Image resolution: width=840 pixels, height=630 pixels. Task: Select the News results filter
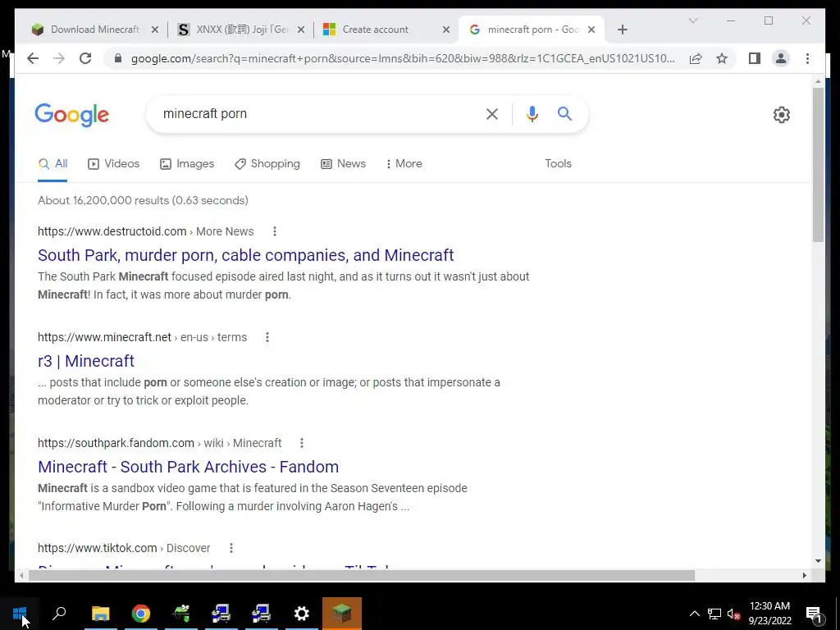click(344, 164)
